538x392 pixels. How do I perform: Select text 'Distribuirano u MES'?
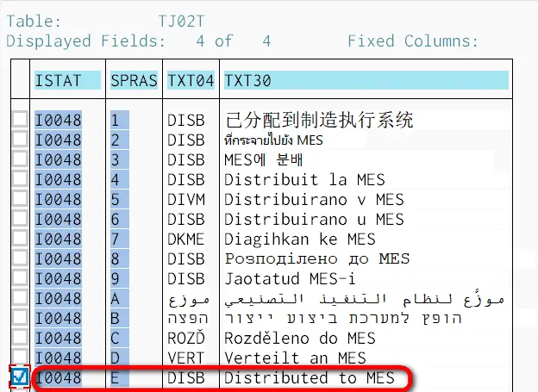[x=314, y=220]
